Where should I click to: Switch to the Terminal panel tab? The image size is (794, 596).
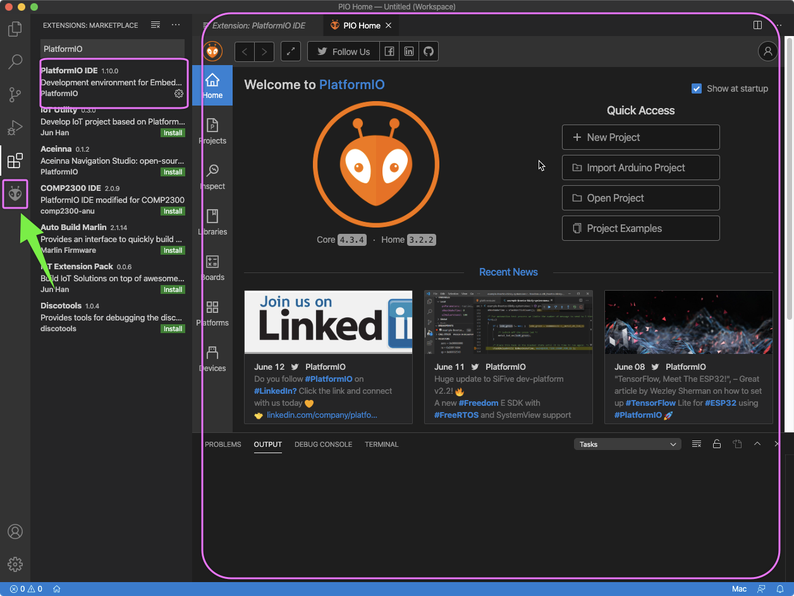point(381,444)
